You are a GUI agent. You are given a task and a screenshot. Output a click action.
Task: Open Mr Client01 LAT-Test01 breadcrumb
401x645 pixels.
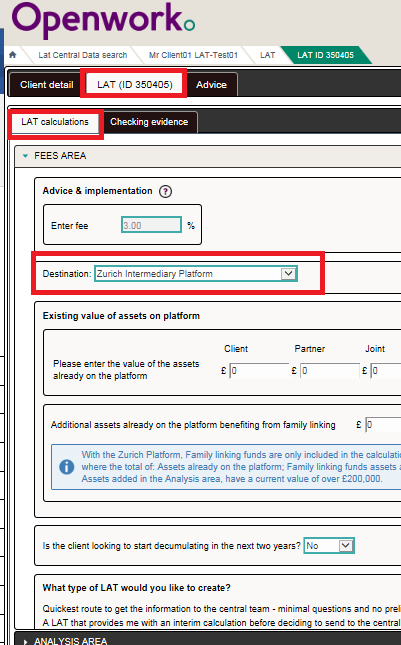[x=193, y=55]
